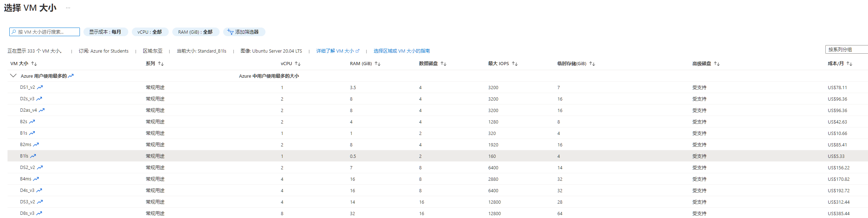Click the trend icon next to DS2_v2
The width and height of the screenshot is (868, 218).
(x=40, y=168)
